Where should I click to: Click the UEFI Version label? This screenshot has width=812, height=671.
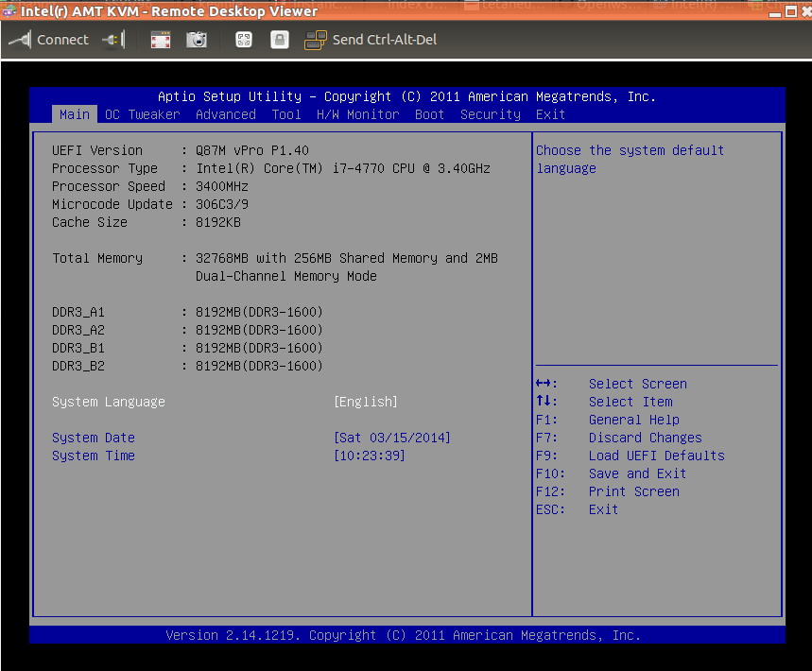click(x=97, y=150)
